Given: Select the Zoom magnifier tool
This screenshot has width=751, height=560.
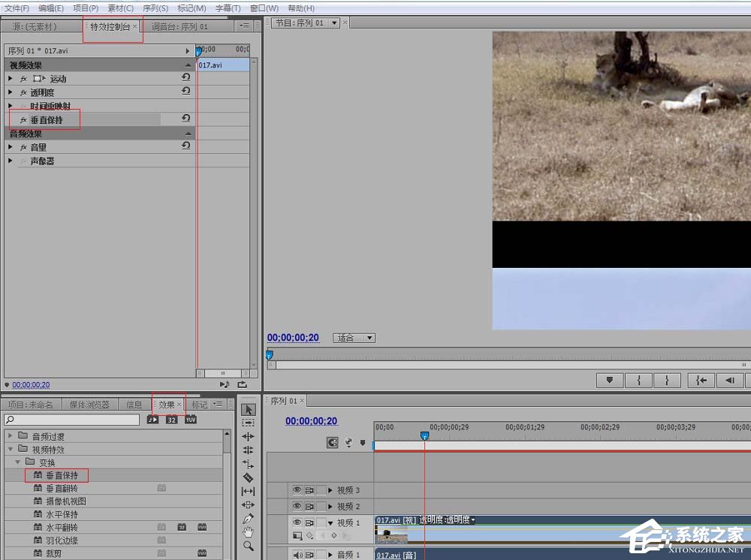Looking at the screenshot, I should 249,546.
